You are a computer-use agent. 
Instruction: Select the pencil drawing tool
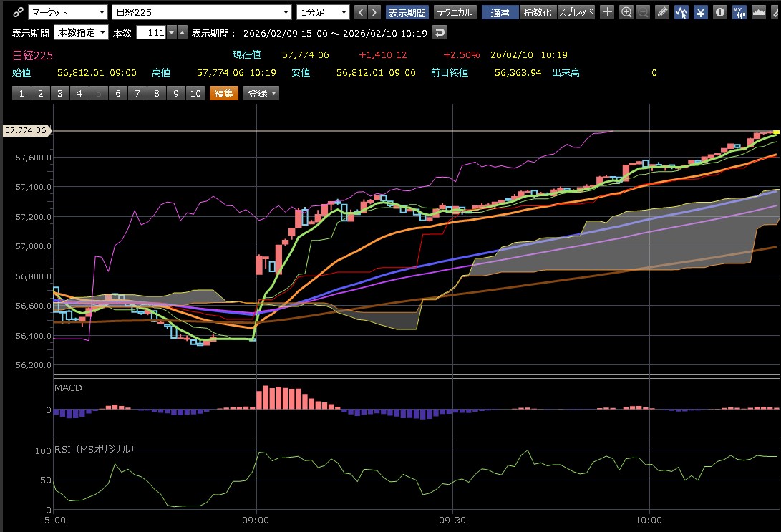663,12
